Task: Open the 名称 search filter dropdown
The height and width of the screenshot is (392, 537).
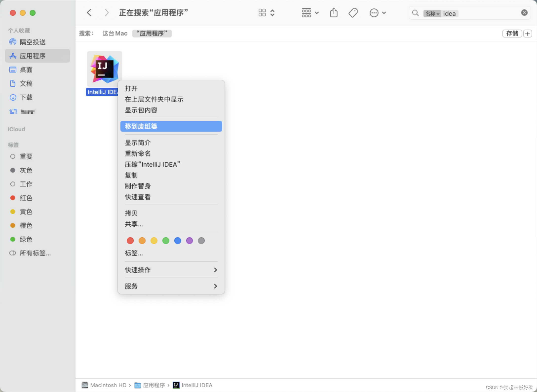Action: click(x=432, y=14)
